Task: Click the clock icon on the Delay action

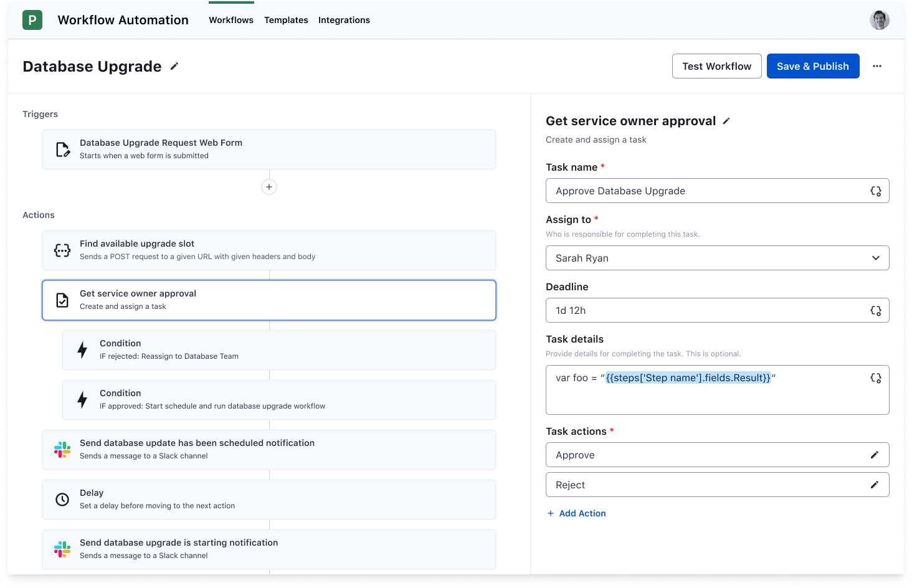Action: coord(62,499)
